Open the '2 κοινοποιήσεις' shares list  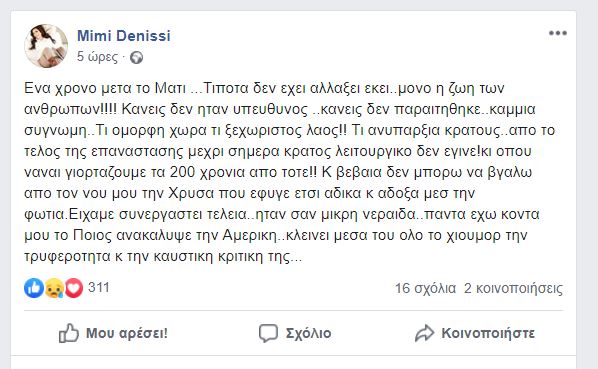tap(513, 288)
